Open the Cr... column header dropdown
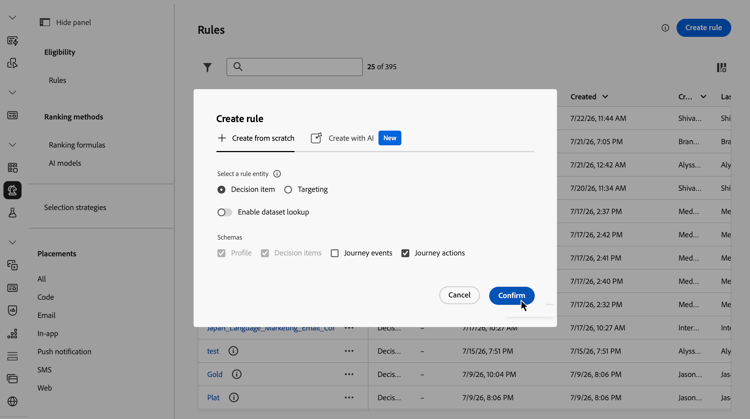Screen dimensions: 750x419 point(703,97)
